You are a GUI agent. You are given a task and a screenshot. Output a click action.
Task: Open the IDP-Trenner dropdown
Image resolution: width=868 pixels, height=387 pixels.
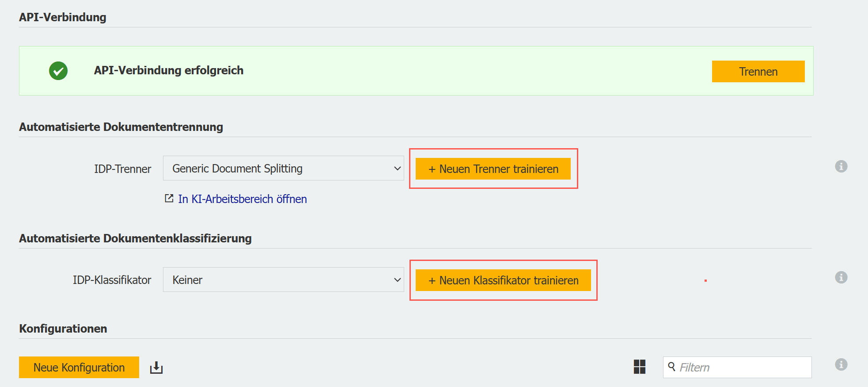coord(283,169)
